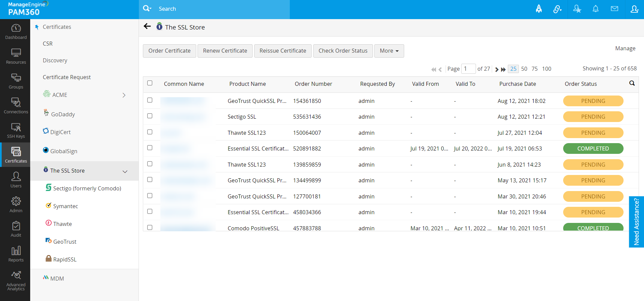Click the Manage link
This screenshot has width=644, height=301.
tap(625, 49)
